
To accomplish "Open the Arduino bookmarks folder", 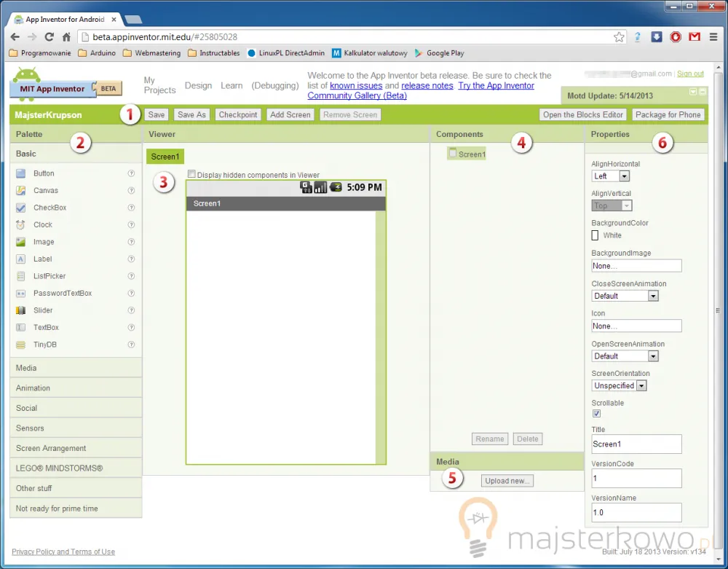I will coord(97,53).
